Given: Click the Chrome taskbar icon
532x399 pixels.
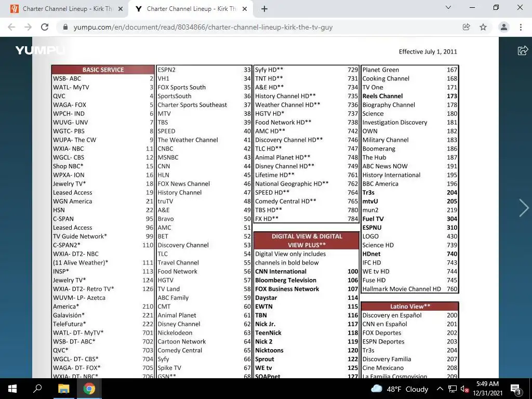Looking at the screenshot, I should (89, 389).
